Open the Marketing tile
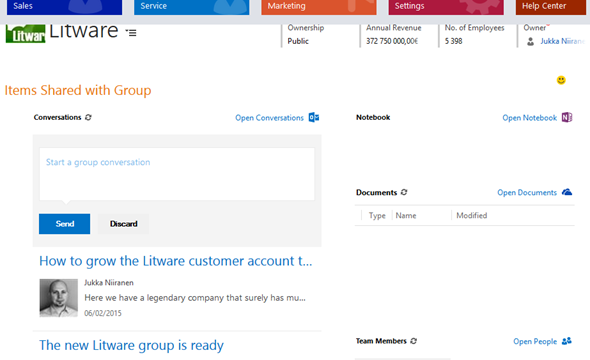Viewport: 590px width, 360px height. (x=319, y=7)
